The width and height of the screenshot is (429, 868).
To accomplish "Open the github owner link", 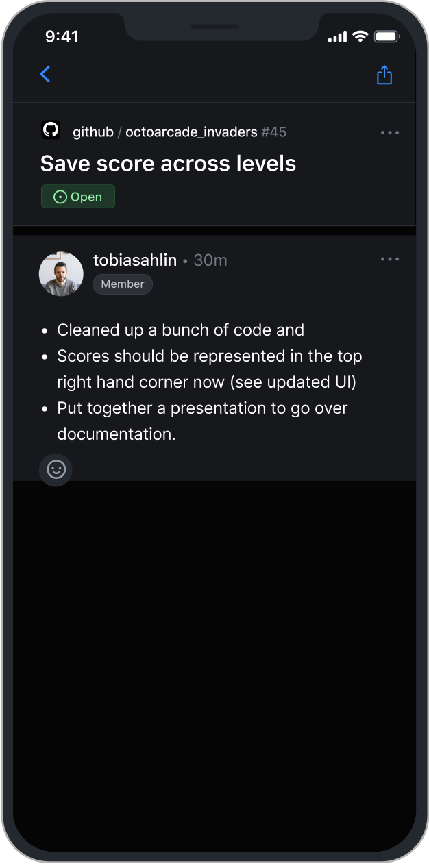I will tap(93, 132).
